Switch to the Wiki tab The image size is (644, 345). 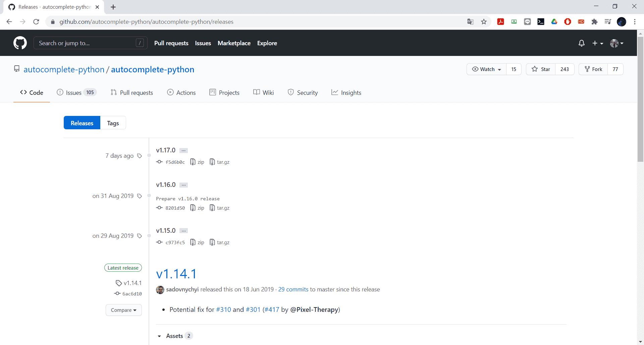tap(264, 92)
